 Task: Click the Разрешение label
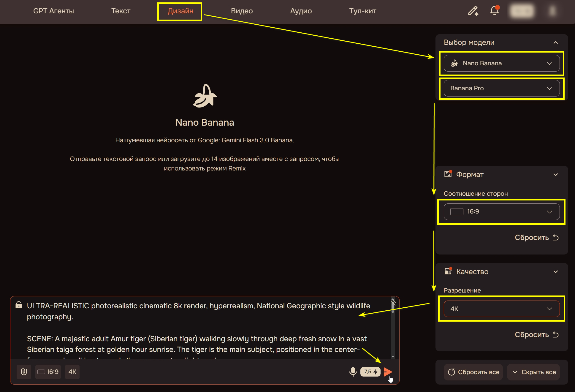coord(462,290)
